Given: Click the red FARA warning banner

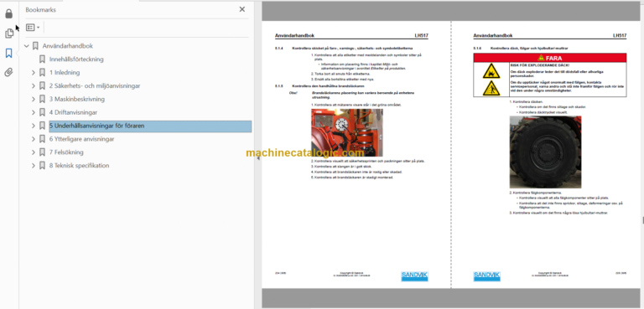Looking at the screenshot, I should tap(550, 58).
